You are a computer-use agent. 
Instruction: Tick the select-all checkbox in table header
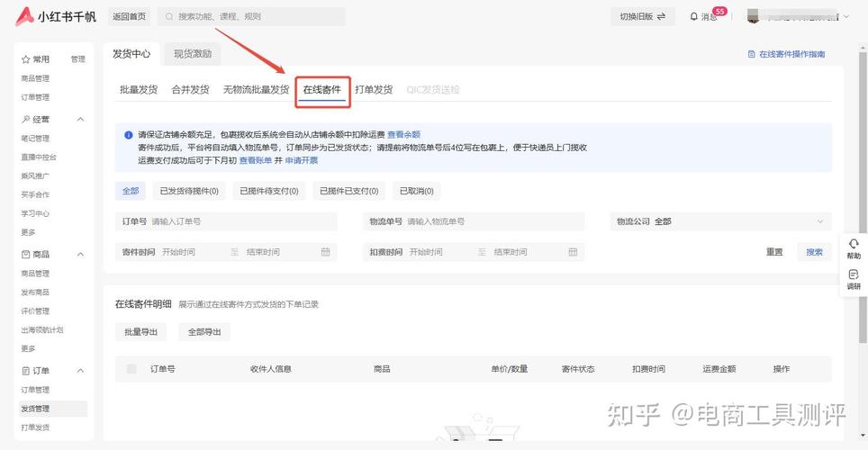tap(131, 369)
